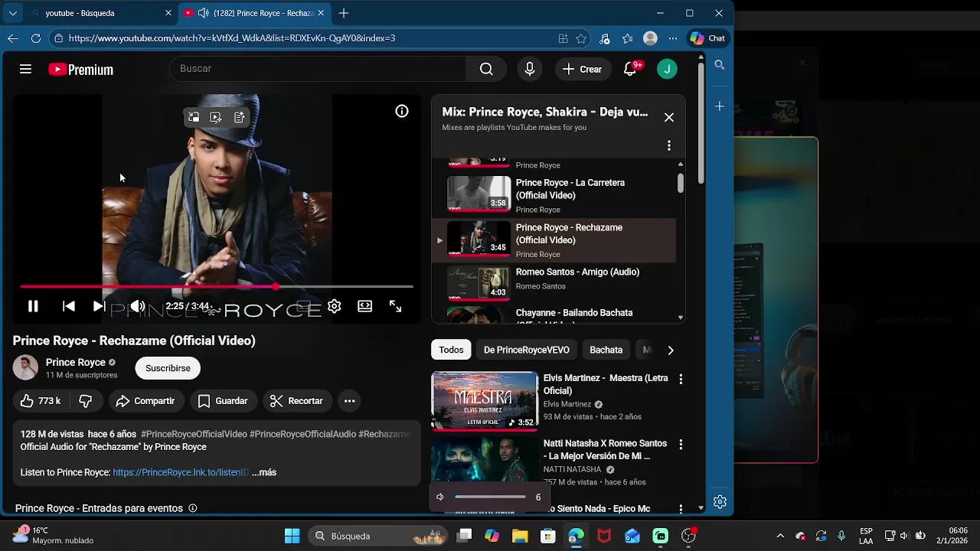Click playlist panel scrollbar thumb
Viewport: 980px width, 551px height.
click(x=680, y=183)
